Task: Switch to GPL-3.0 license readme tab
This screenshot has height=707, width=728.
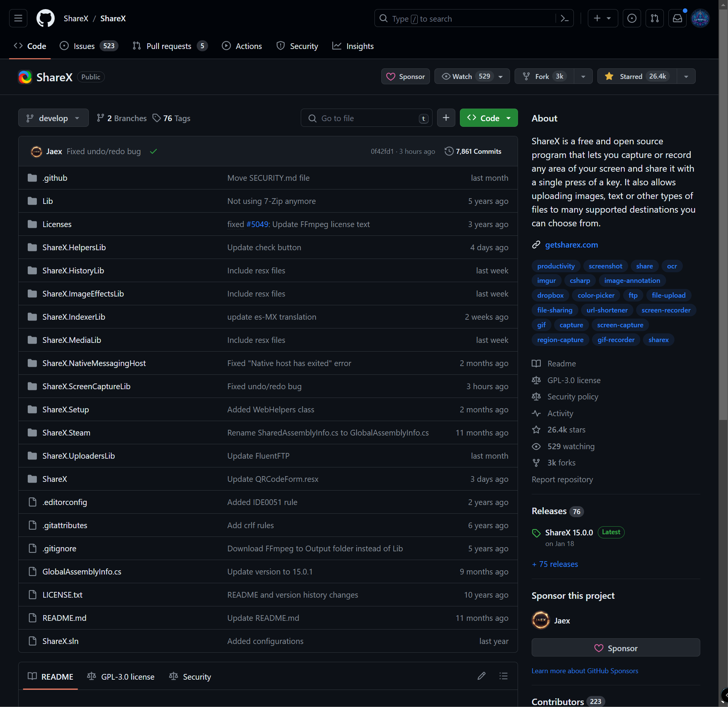Action: [x=121, y=677]
